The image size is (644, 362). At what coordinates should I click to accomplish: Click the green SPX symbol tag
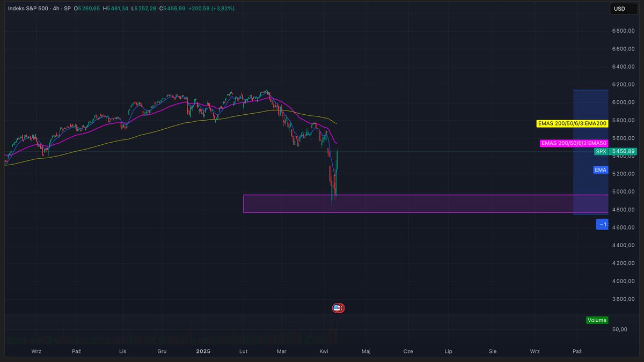601,152
